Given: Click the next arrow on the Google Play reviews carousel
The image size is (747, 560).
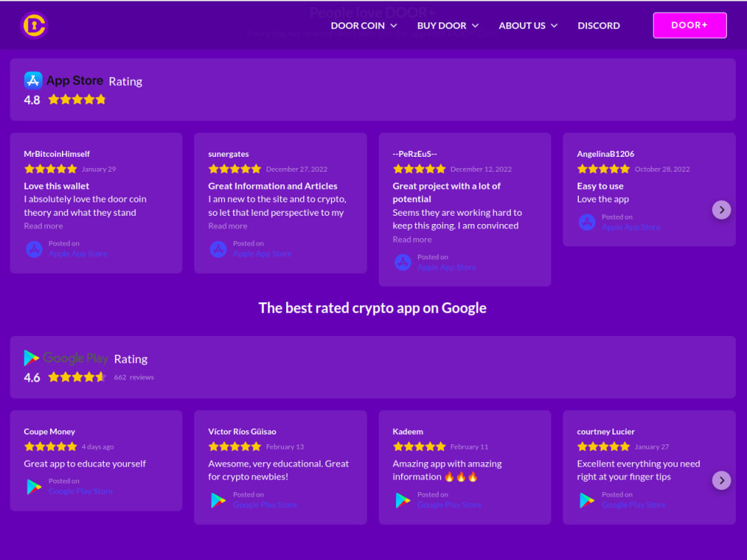Looking at the screenshot, I should (x=721, y=480).
